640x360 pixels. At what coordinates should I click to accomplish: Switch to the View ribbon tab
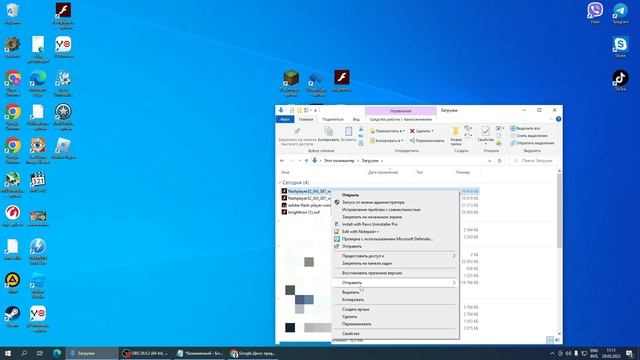tap(356, 119)
